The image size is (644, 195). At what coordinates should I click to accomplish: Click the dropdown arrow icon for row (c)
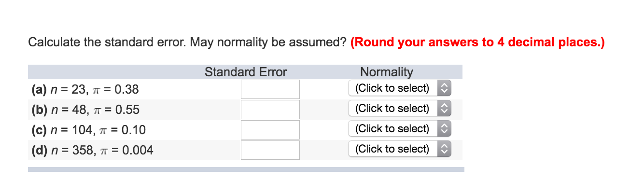tap(445, 129)
